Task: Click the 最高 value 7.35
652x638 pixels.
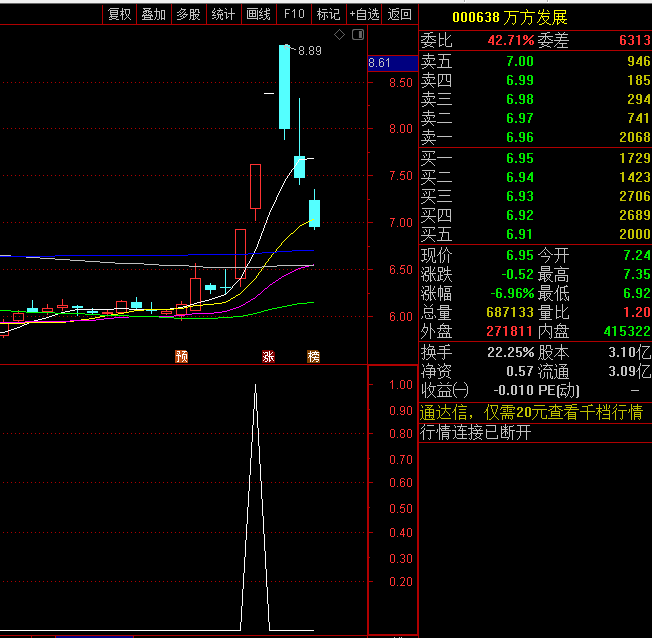Action: [x=637, y=274]
